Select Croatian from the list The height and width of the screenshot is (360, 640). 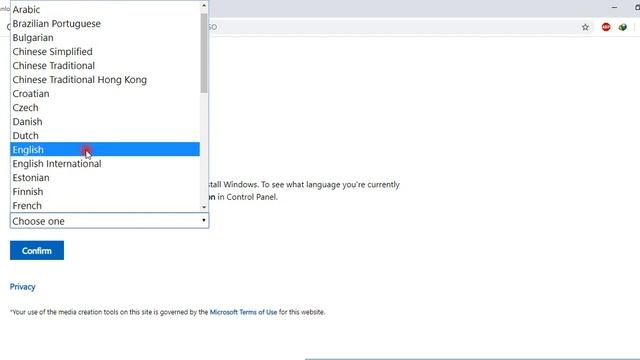[x=105, y=93]
